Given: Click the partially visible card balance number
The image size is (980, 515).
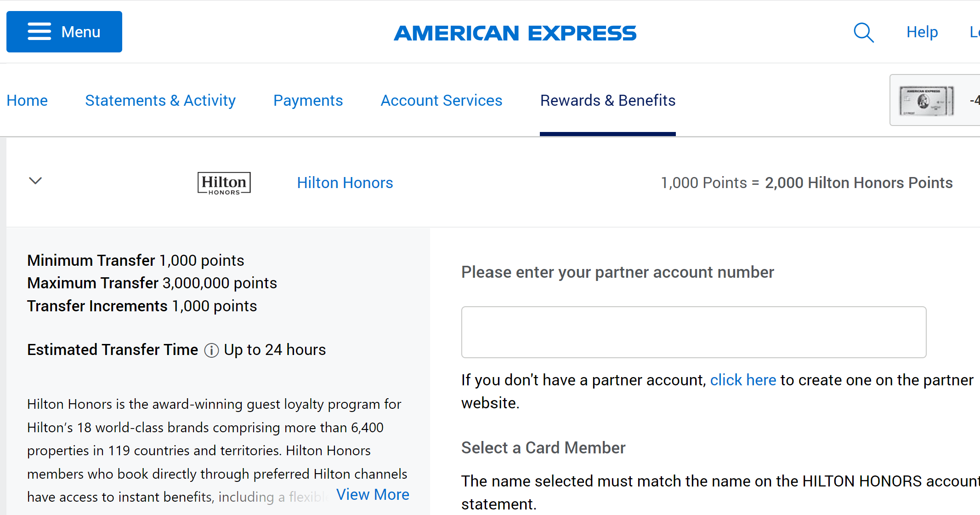Looking at the screenshot, I should point(974,100).
